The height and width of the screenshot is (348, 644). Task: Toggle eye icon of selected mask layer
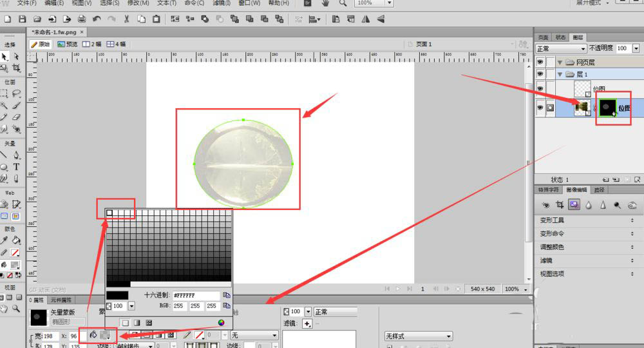tap(540, 108)
